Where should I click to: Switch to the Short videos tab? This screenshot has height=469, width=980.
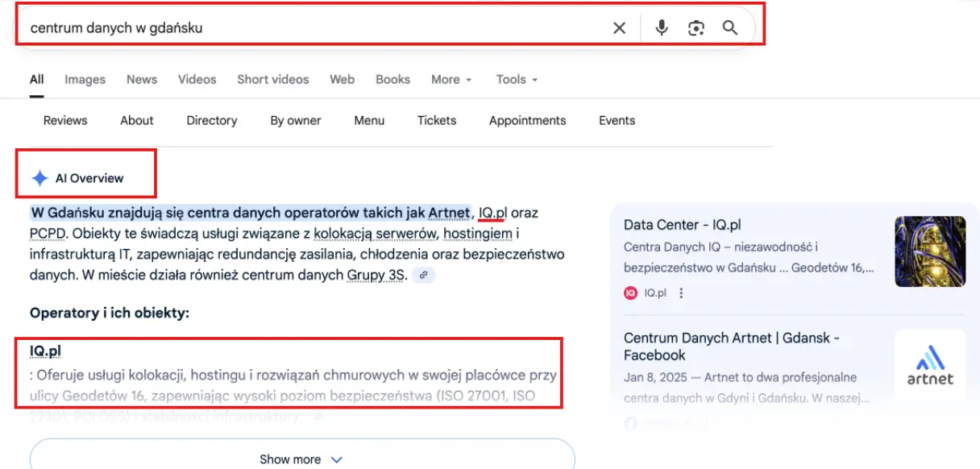(x=272, y=79)
